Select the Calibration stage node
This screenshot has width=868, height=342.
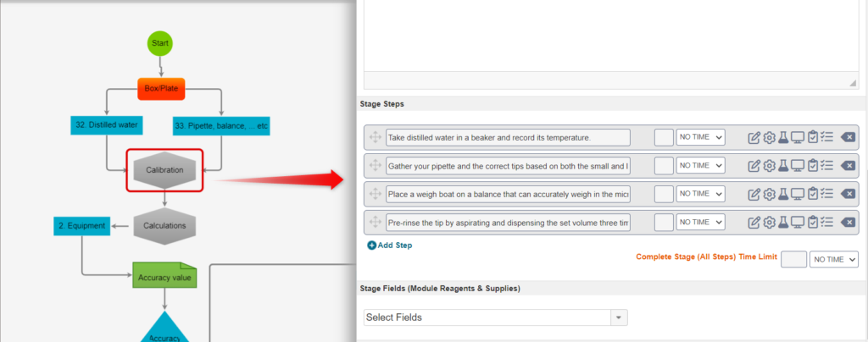pos(164,170)
